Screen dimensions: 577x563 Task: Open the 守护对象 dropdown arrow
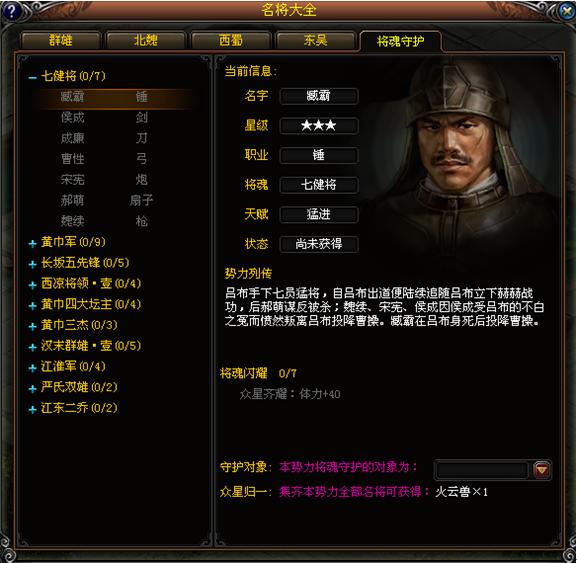[542, 470]
